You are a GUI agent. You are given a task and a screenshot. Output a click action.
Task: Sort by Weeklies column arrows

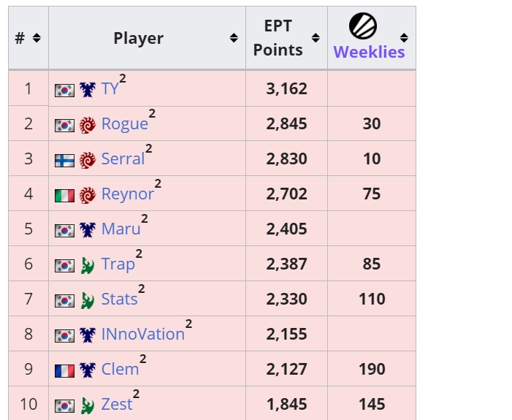[x=404, y=38]
